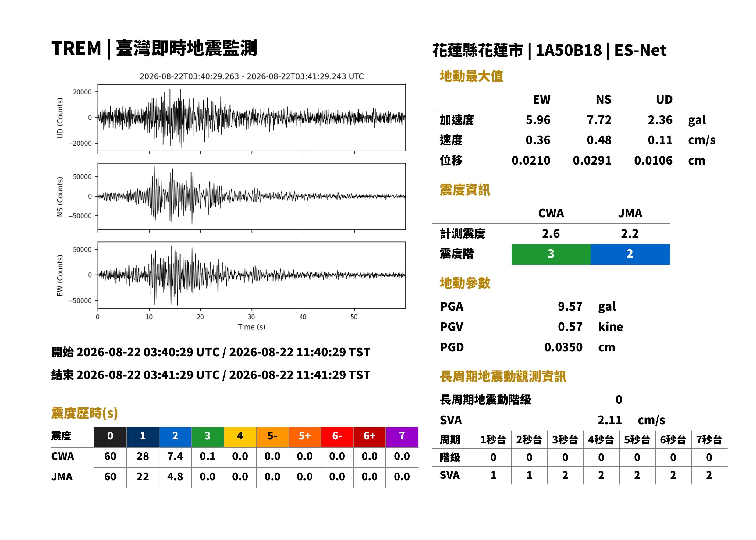Click the black intensity 0 swatch
756x540 pixels.
110,437
